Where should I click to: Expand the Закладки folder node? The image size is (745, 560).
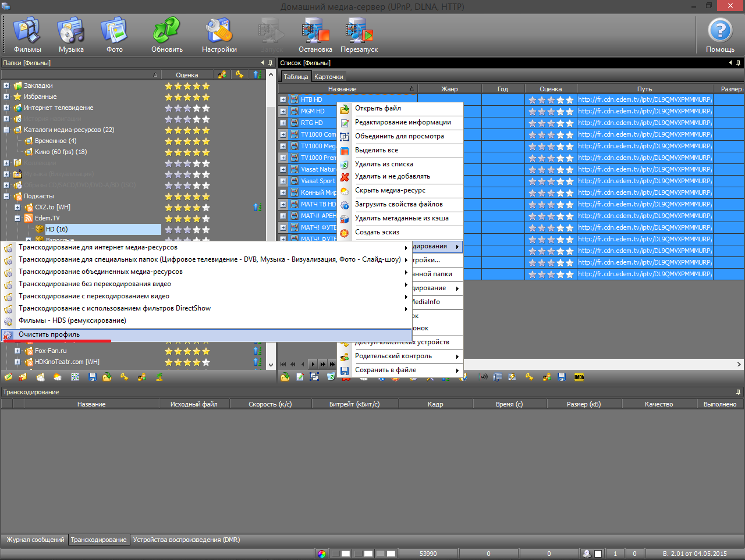6,86
